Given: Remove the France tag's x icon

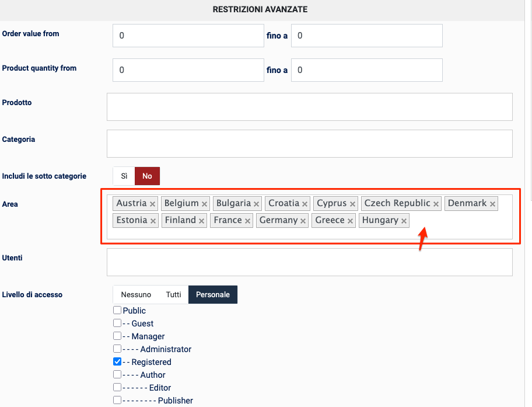Looking at the screenshot, I should click(x=248, y=221).
